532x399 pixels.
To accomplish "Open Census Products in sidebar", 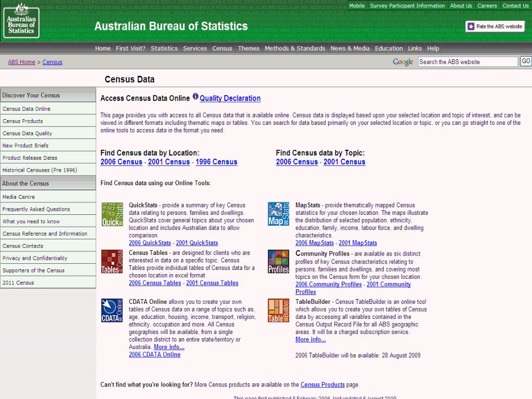I will (x=48, y=121).
